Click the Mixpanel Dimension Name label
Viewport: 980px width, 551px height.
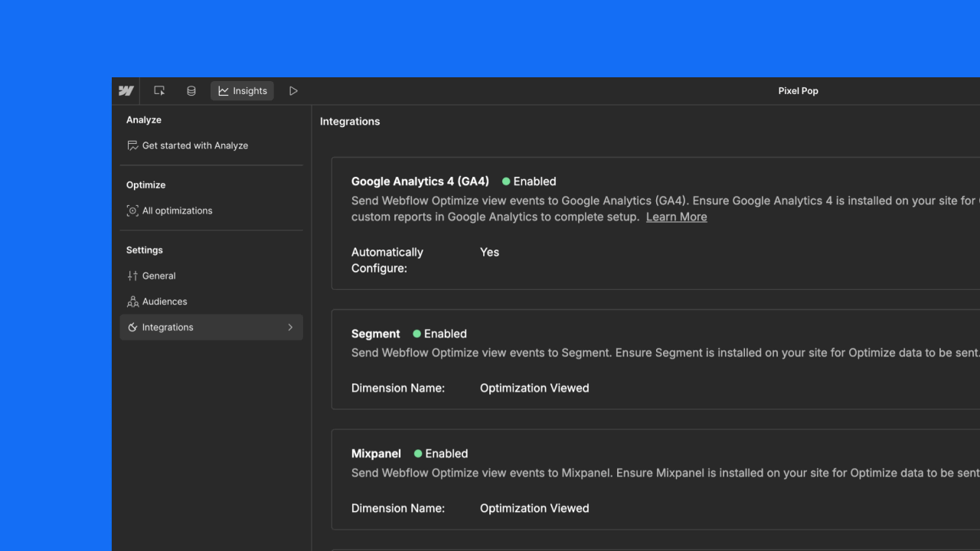398,508
